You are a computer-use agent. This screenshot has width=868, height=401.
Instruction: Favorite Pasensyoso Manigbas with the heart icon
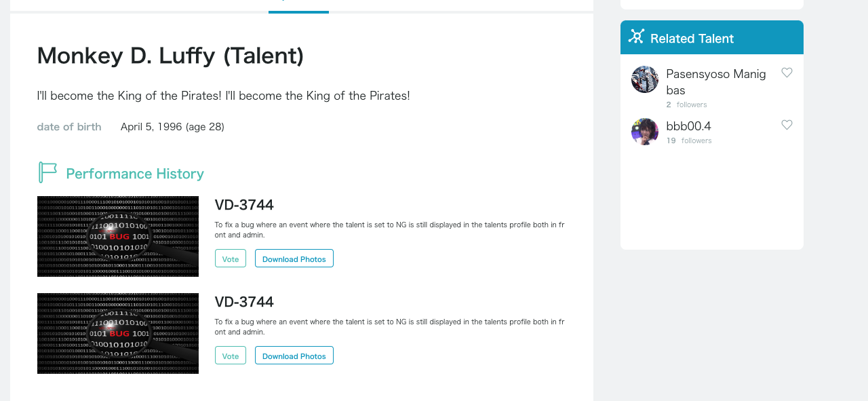click(x=787, y=73)
